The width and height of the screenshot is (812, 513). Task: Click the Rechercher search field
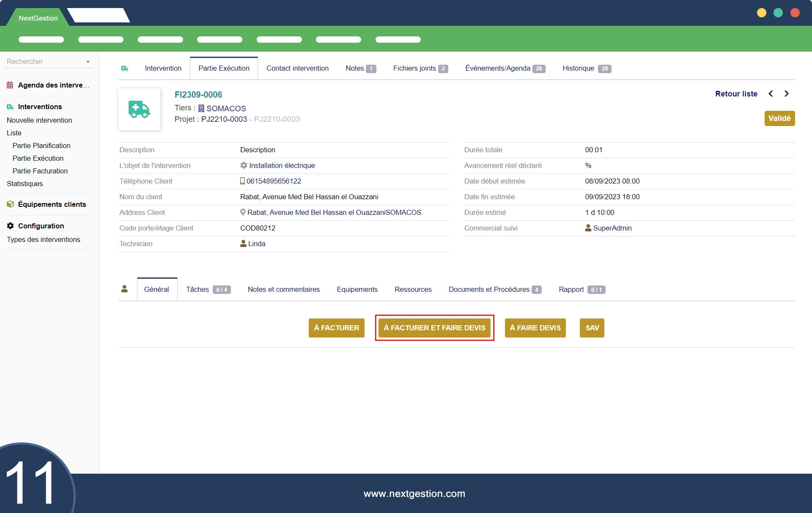(x=42, y=62)
